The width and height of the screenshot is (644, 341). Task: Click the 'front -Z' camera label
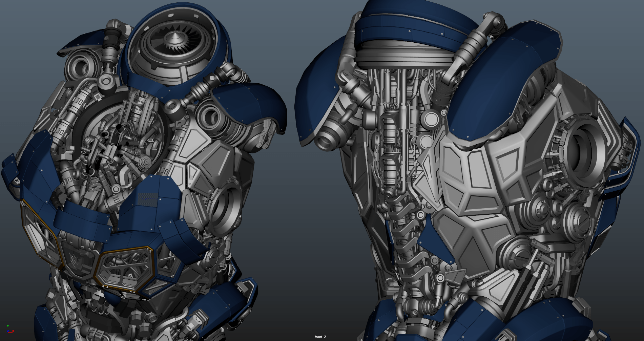(320, 337)
